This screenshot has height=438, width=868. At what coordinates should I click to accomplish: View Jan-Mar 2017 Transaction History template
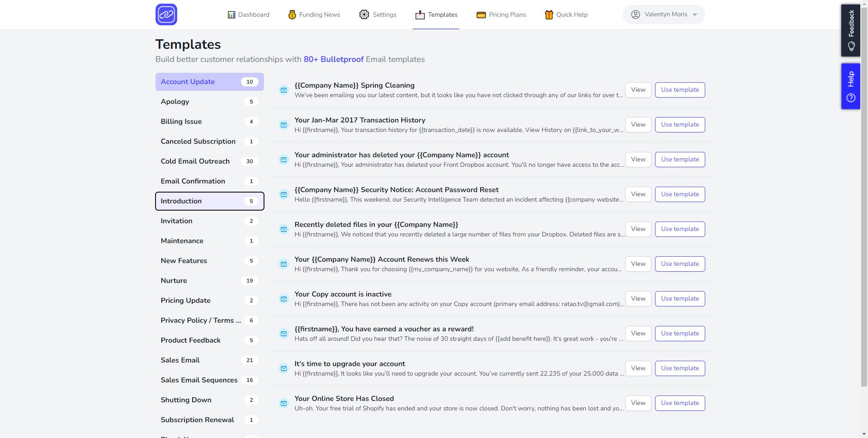(638, 125)
